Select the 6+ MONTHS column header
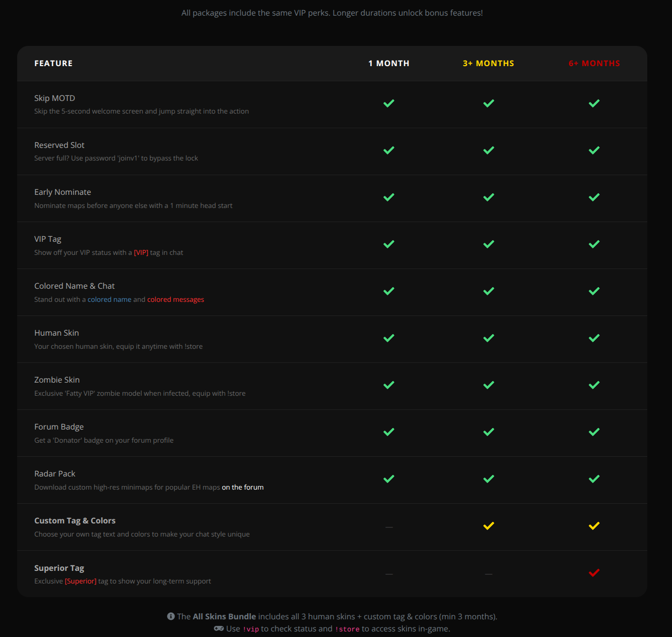The height and width of the screenshot is (637, 672). click(x=594, y=64)
